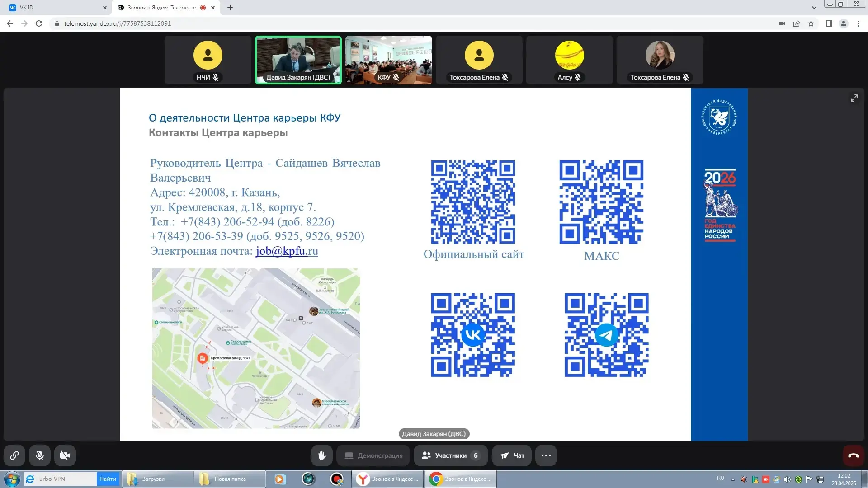Open the round teal taskbar app
This screenshot has height=488, width=868.
308,479
